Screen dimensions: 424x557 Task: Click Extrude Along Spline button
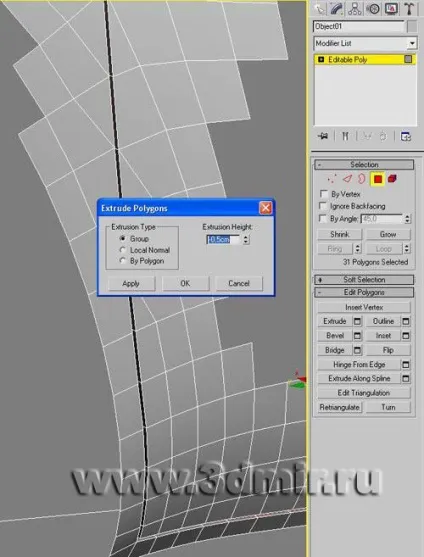click(x=359, y=378)
